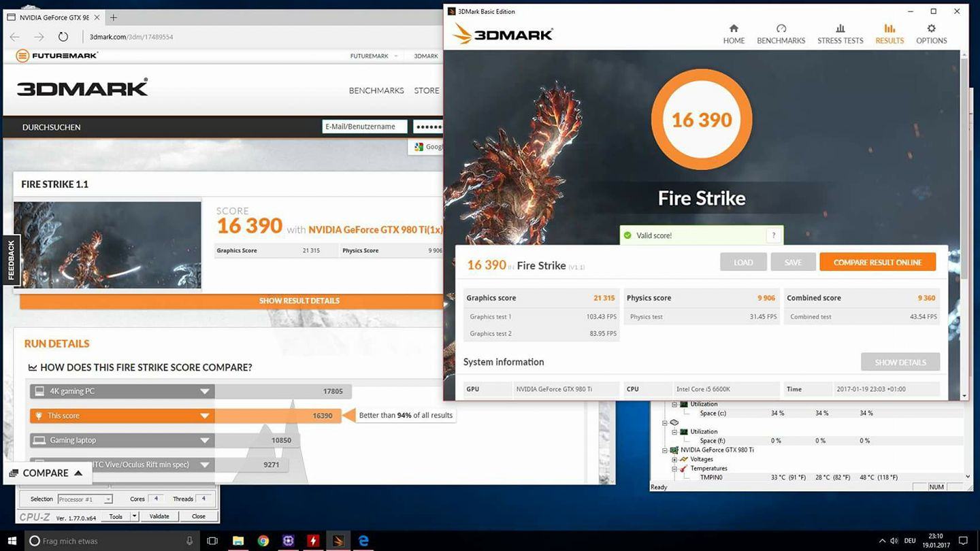Viewport: 980px width, 551px height.
Task: Click the password field
Action: (429, 127)
